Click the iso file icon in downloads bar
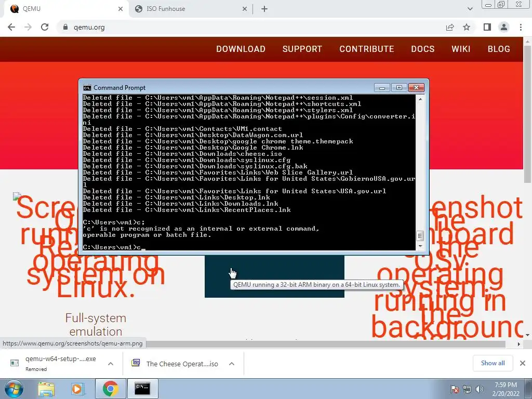Screen dimensions: 532x399 (x=136, y=363)
